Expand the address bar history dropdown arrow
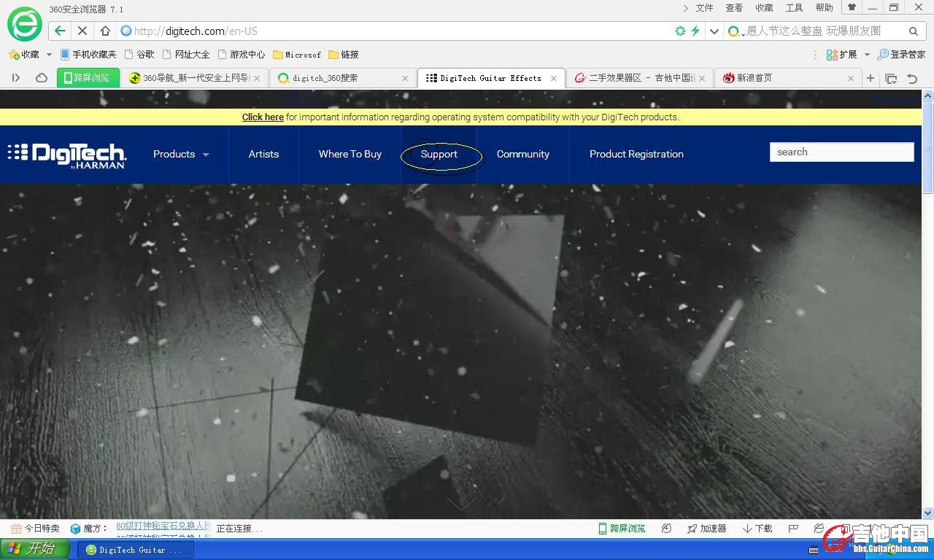The image size is (934, 560). tap(714, 31)
